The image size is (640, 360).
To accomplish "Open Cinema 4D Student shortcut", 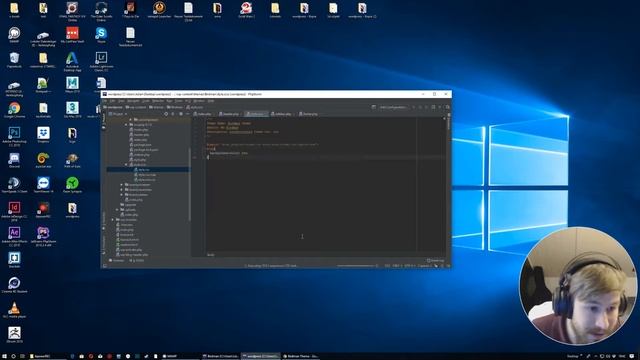I will click(14, 285).
